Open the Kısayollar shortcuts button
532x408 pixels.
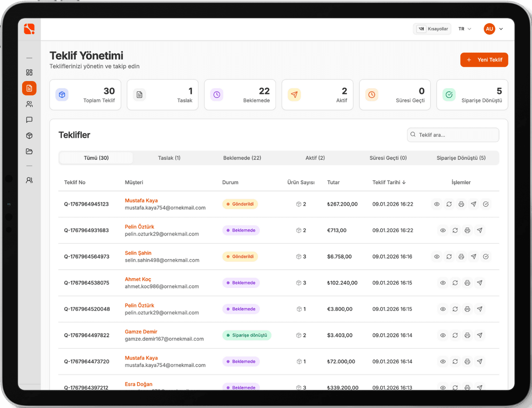coord(432,29)
